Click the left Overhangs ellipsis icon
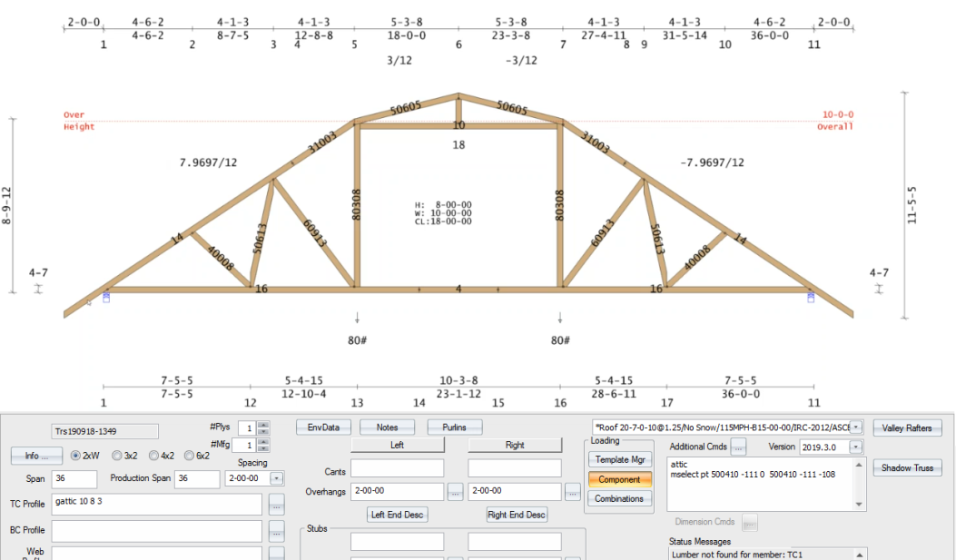The image size is (956, 560). [x=454, y=491]
